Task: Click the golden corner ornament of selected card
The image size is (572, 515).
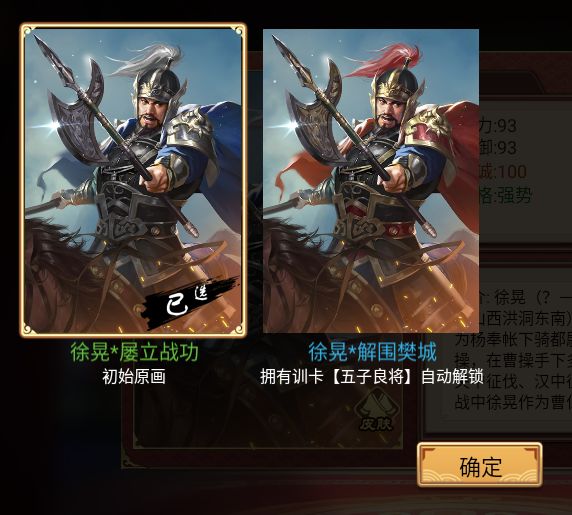Action: tap(27, 31)
